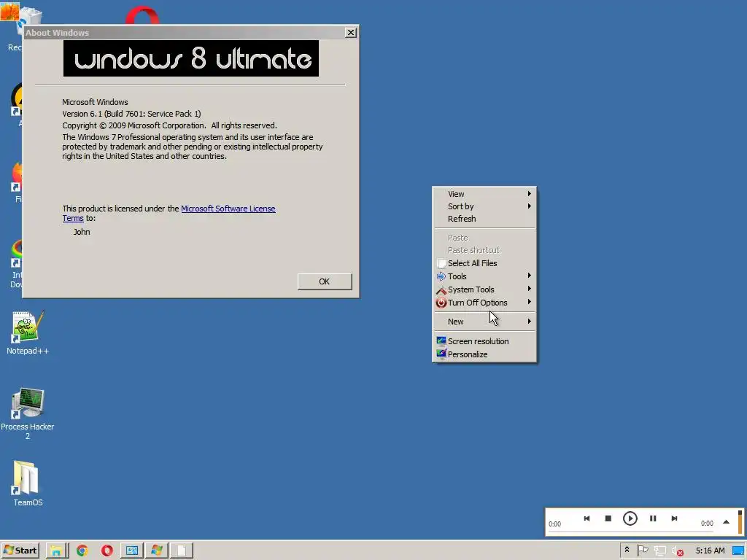The width and height of the screenshot is (747, 560).
Task: Click the Version 6.1 build text
Action: pos(131,114)
